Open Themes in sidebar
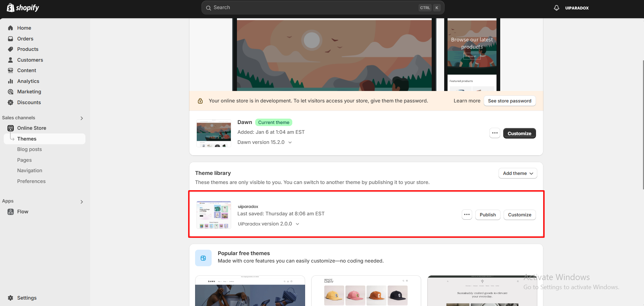Viewport: 644px width, 306px height. (45, 139)
